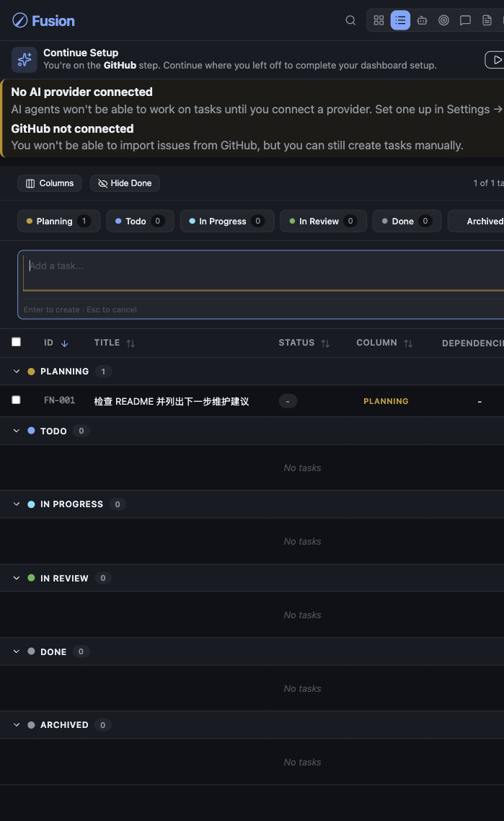Open the search magnifier icon
504x821 pixels.
350,20
